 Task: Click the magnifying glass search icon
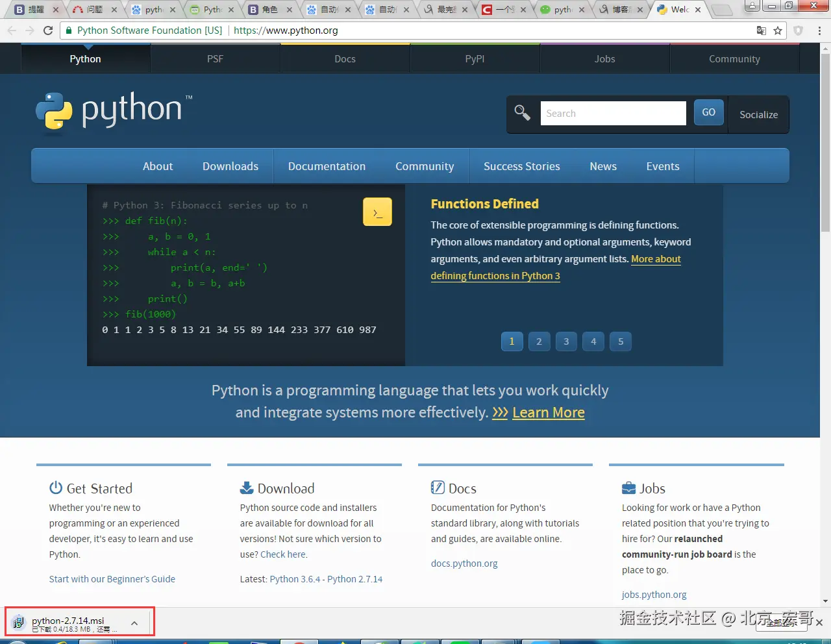[523, 112]
